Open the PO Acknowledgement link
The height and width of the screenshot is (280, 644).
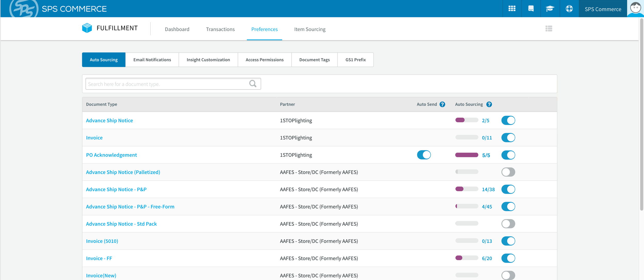pos(111,155)
